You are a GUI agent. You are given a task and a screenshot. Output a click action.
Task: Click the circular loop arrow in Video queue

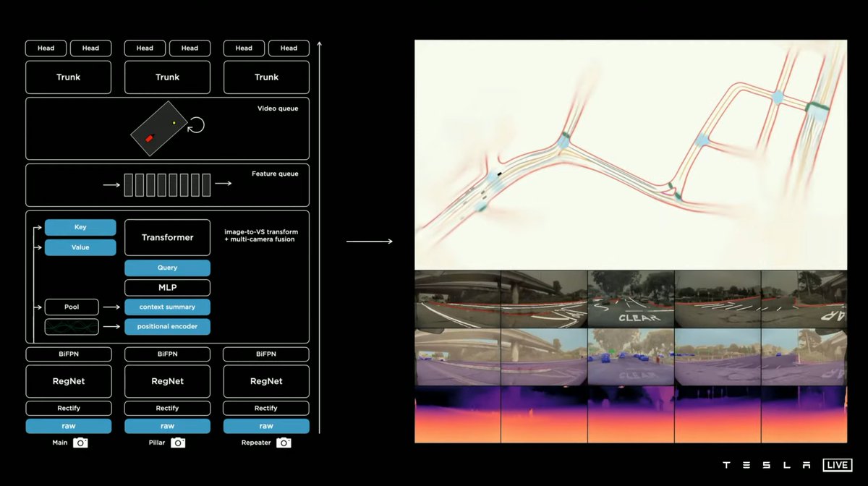click(x=195, y=126)
